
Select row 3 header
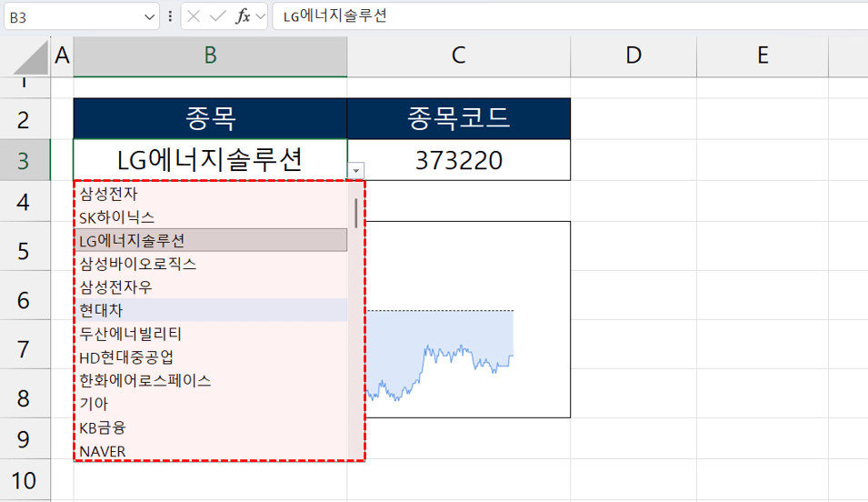click(x=25, y=160)
